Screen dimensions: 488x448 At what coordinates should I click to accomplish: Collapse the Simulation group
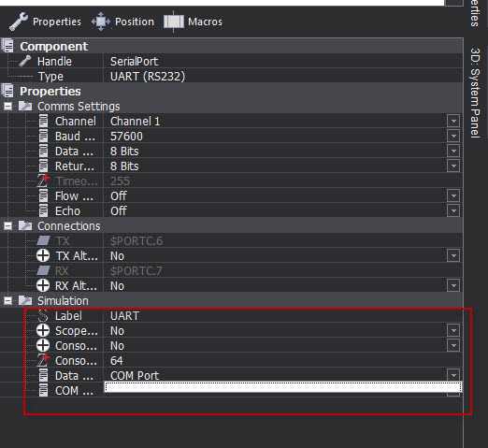[x=7, y=301]
